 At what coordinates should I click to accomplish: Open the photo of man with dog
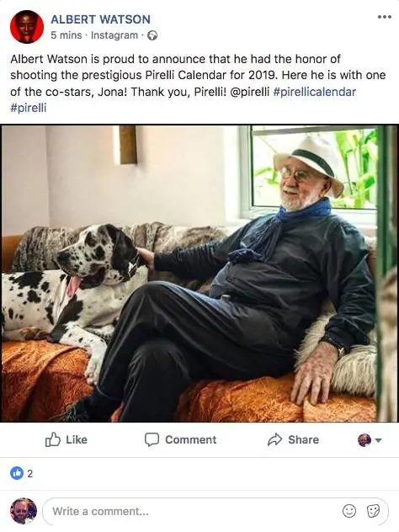click(x=199, y=274)
